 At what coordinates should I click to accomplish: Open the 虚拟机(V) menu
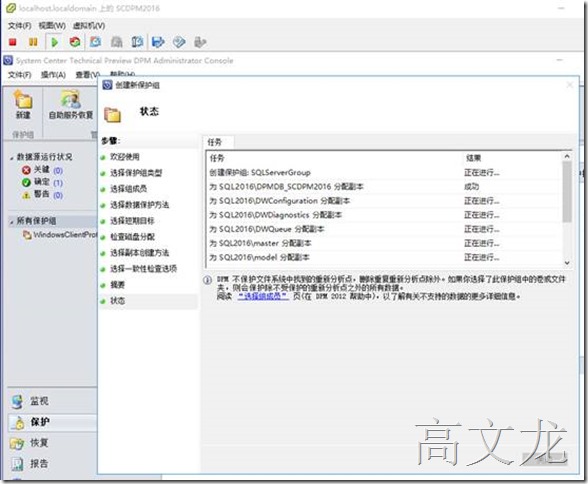(88, 25)
